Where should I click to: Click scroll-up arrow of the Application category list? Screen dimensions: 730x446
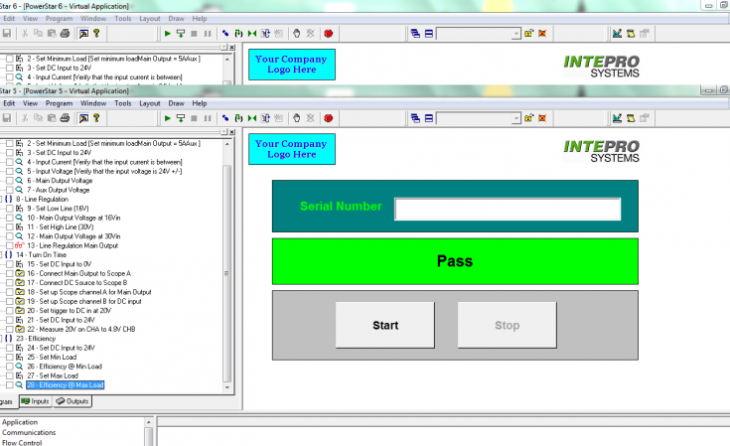coord(149,422)
